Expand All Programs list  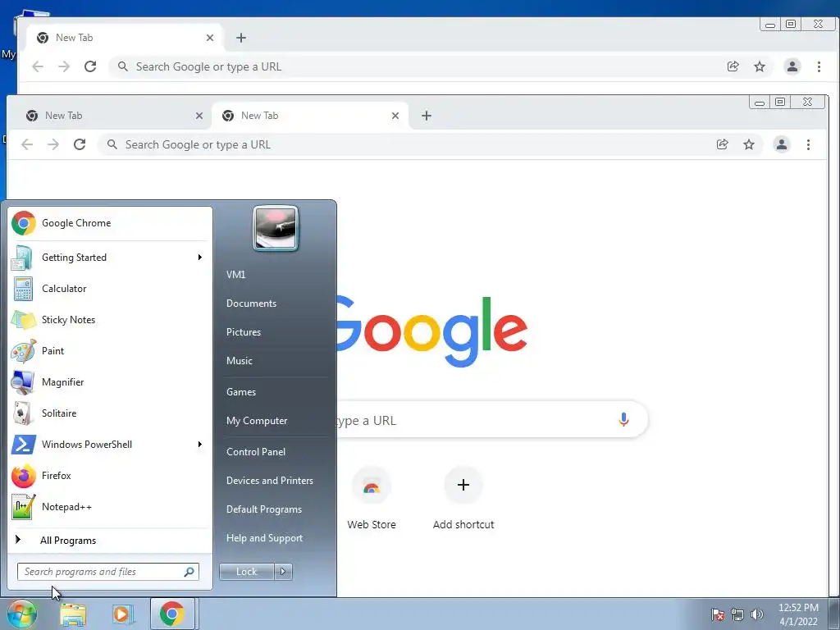tap(110, 540)
